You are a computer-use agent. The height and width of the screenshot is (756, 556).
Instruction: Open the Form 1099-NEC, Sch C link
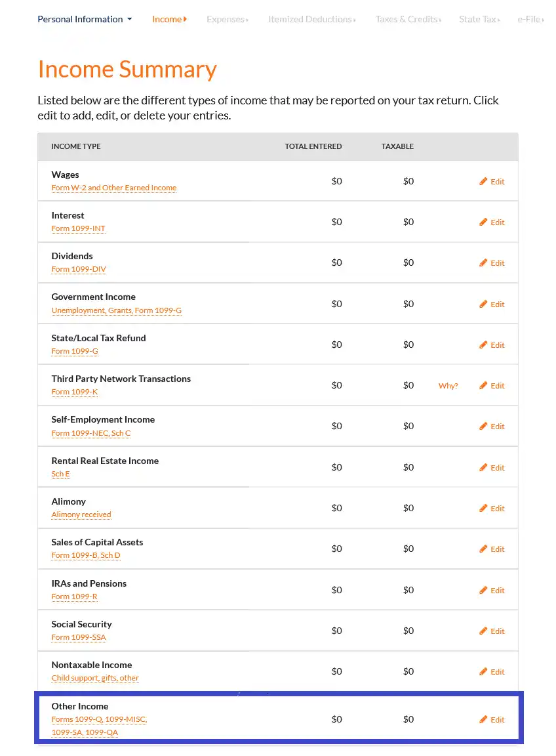click(91, 433)
